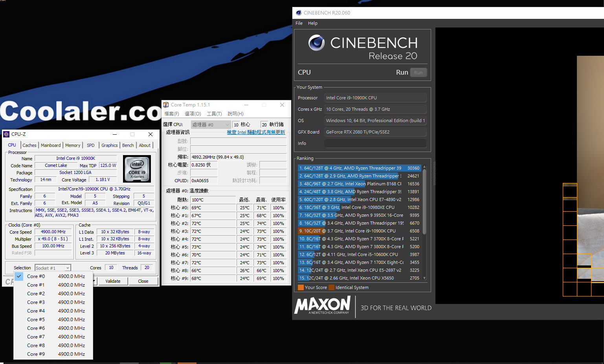Image resolution: width=604 pixels, height=364 pixels.
Task: Pick Core #5 in the clocks popup
Action: click(x=53, y=319)
